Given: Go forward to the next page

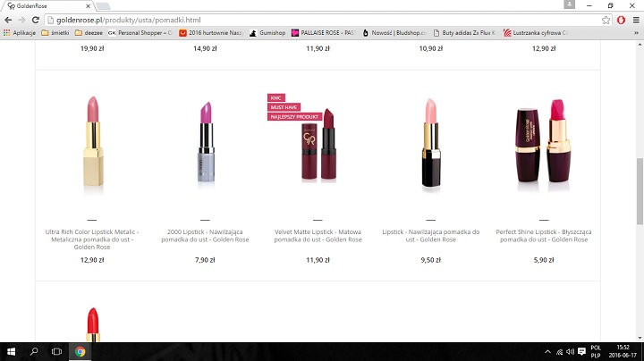Looking at the screenshot, I should (21, 20).
